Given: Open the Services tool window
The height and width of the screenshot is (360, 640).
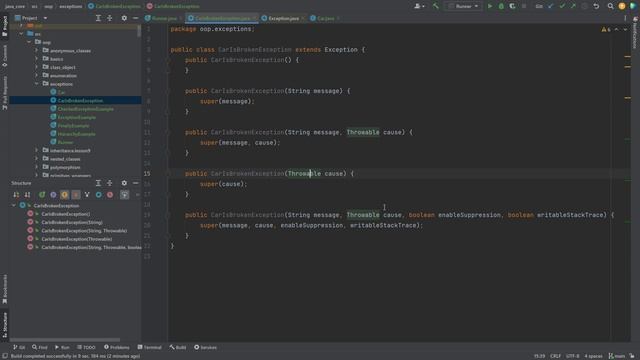Looking at the screenshot, I should point(205,347).
